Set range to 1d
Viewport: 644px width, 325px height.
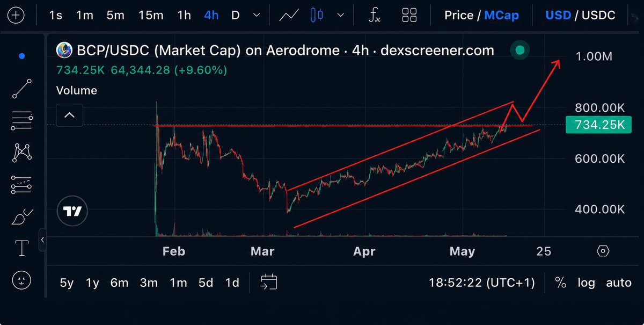[232, 283]
